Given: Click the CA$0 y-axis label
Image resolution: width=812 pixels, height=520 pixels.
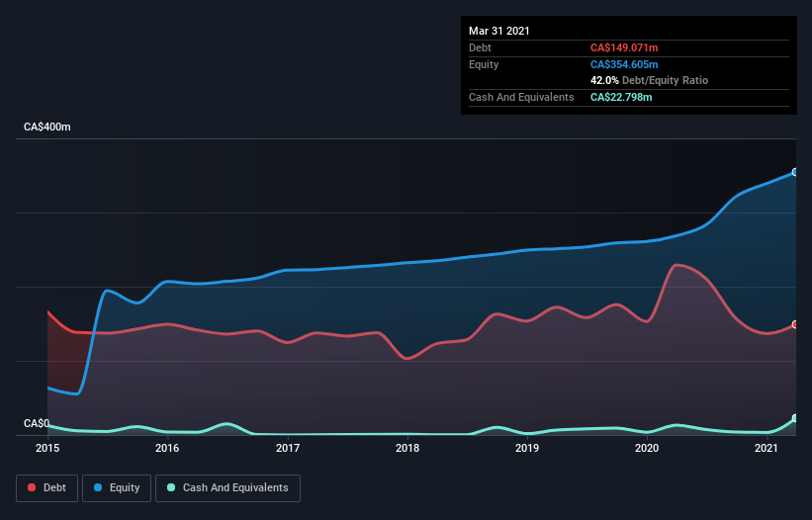Looking at the screenshot, I should point(37,423).
